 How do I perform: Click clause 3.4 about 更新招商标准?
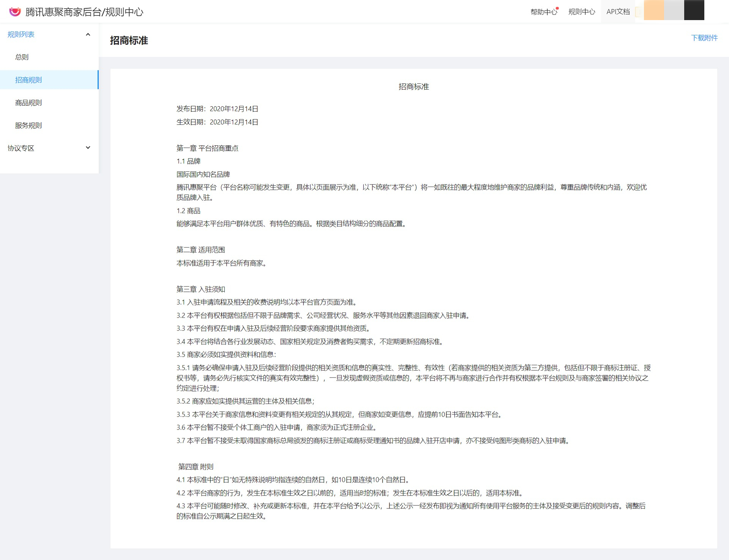tap(311, 342)
